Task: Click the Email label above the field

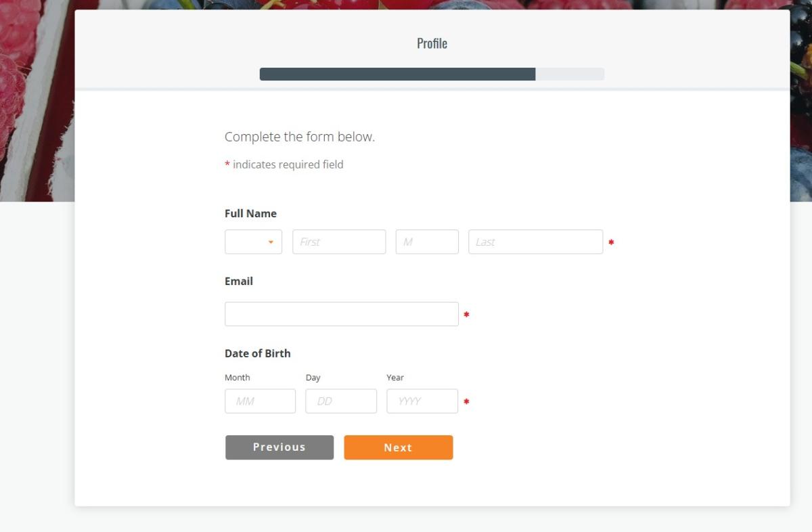Action: [239, 281]
